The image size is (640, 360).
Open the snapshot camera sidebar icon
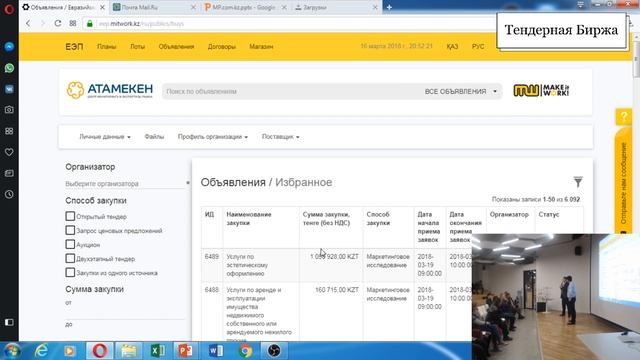coord(9,110)
